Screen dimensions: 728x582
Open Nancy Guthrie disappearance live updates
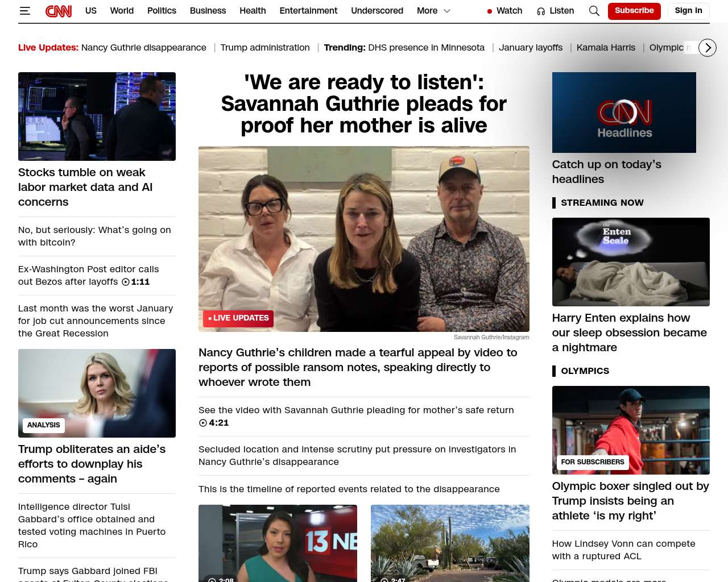[144, 48]
